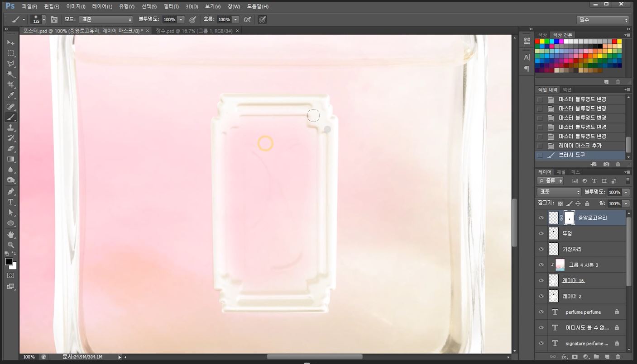Select the Crop tool
637x364 pixels.
[x=11, y=85]
